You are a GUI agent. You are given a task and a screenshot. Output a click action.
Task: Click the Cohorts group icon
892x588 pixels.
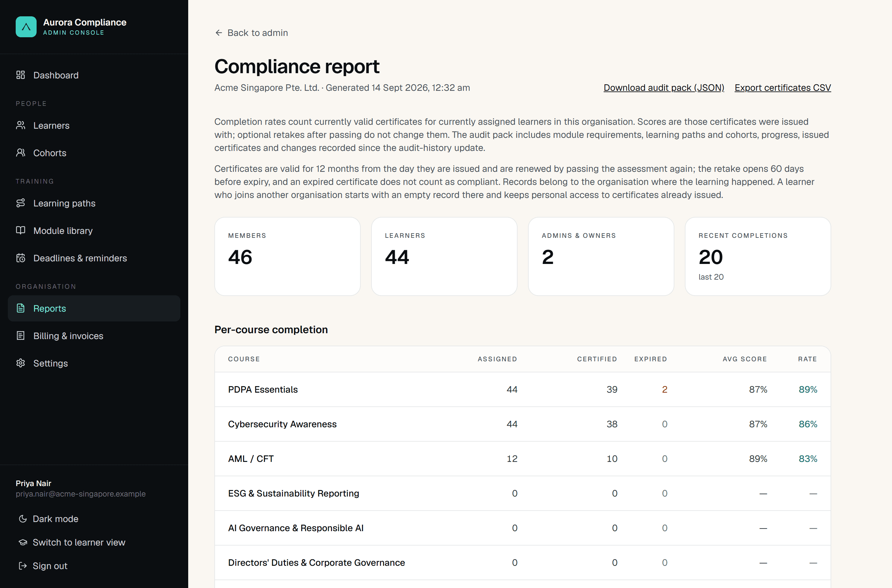pos(21,153)
